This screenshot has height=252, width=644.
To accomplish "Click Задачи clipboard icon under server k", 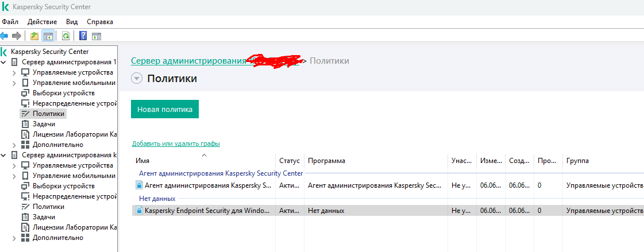I will click(25, 217).
